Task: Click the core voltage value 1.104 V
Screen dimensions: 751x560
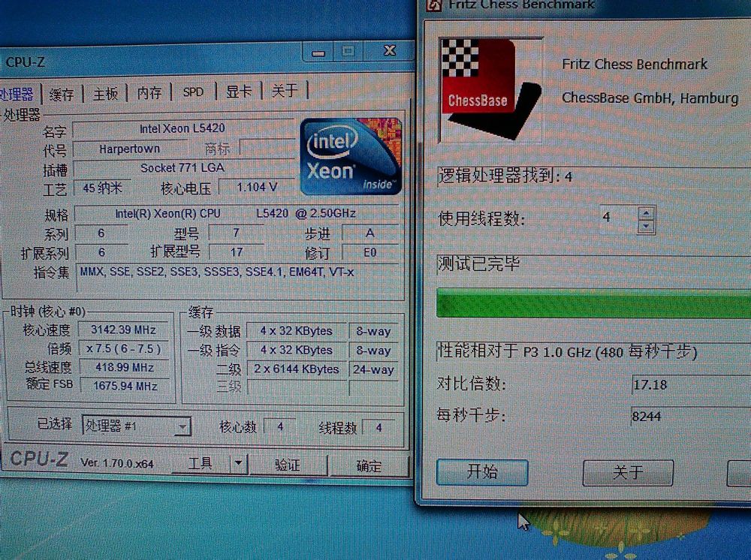Action: coord(257,187)
